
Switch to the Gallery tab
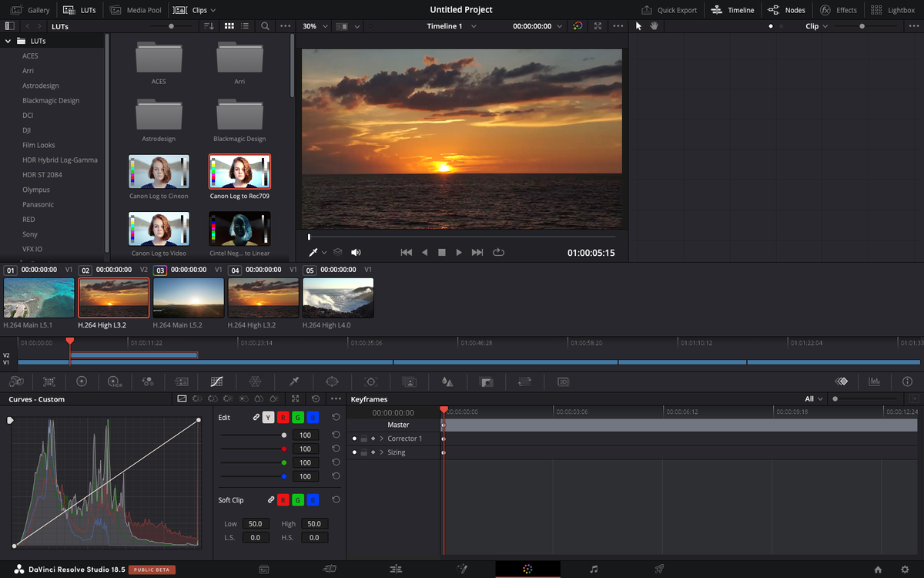[31, 10]
